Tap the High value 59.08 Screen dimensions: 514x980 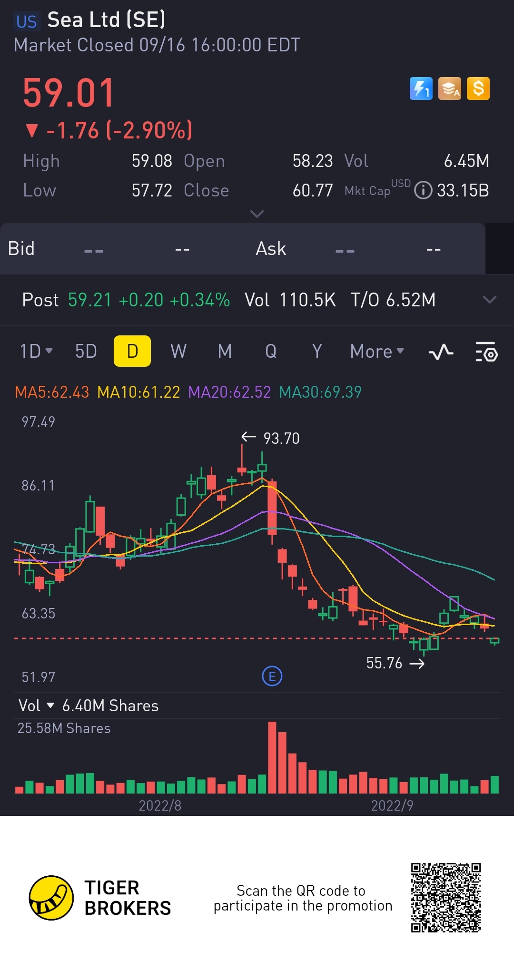tap(152, 161)
